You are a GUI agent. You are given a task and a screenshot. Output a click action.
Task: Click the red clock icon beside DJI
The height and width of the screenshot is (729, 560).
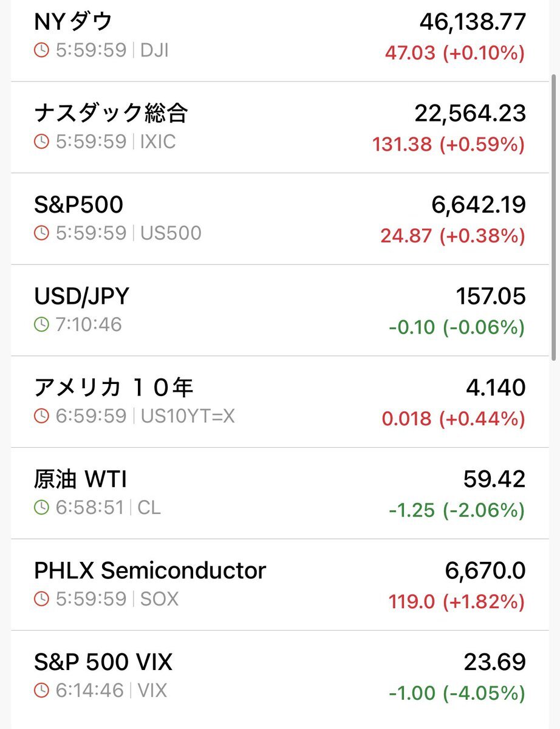tap(41, 50)
